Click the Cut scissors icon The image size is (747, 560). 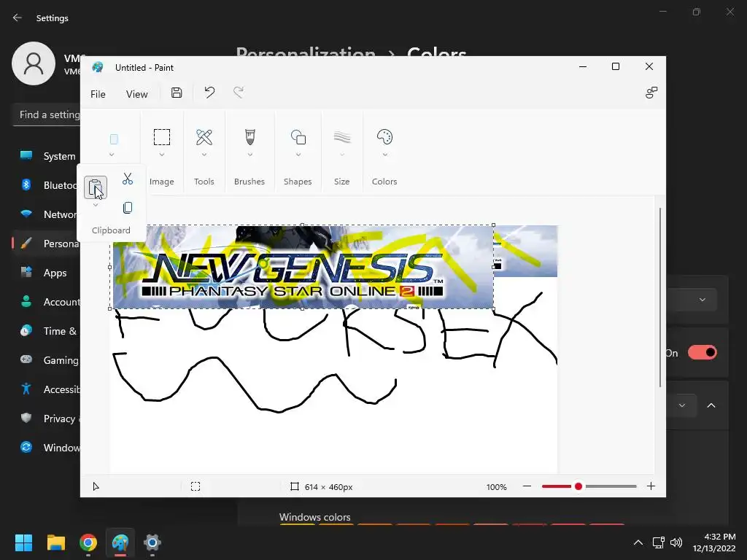127,179
